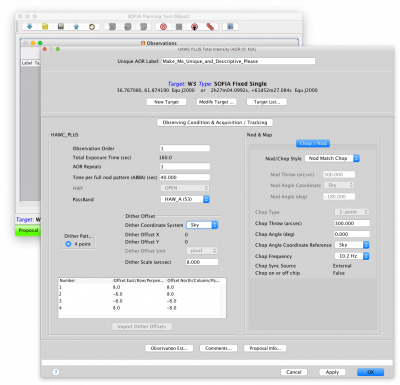Viewport: 400px width, 385px height.
Task: Click the Cancel button
Action: pyautogui.click(x=294, y=372)
